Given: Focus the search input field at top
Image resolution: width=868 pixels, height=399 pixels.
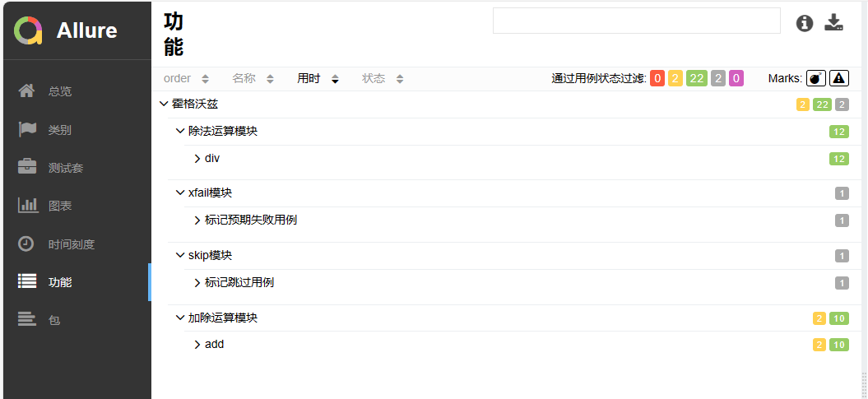Looking at the screenshot, I should point(637,21).
